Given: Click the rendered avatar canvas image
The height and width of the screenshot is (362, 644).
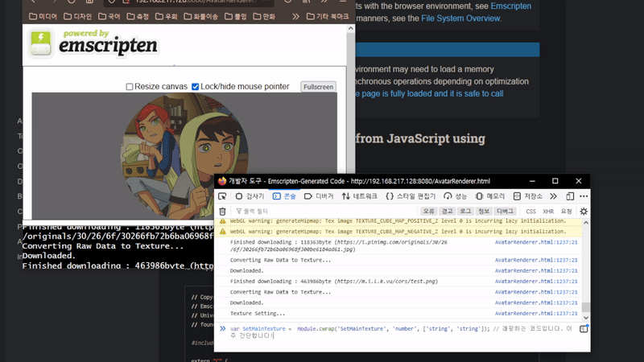Looking at the screenshot, I should [x=184, y=155].
